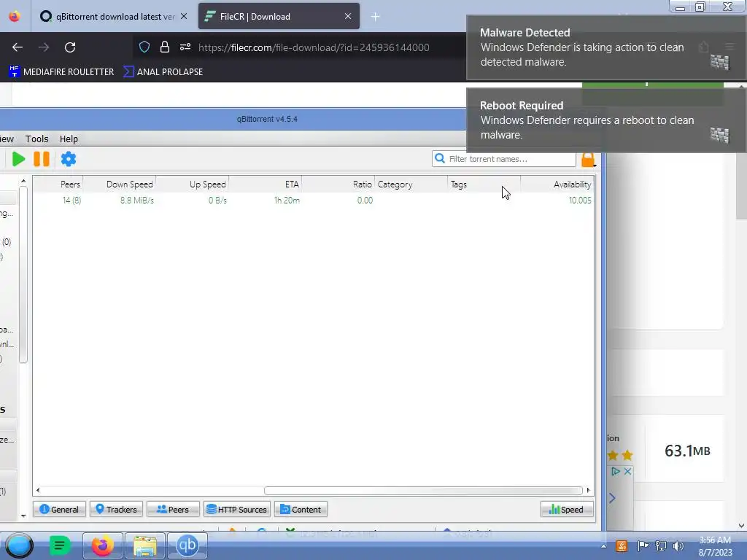This screenshot has height=560, width=747.
Task: Select the 1h 20m ETA cell
Action: [x=287, y=201]
